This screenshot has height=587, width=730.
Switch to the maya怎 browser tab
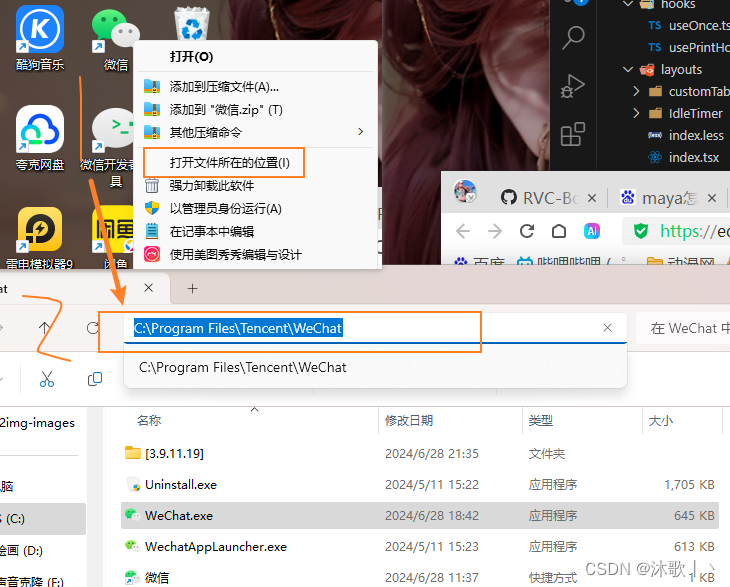660,198
